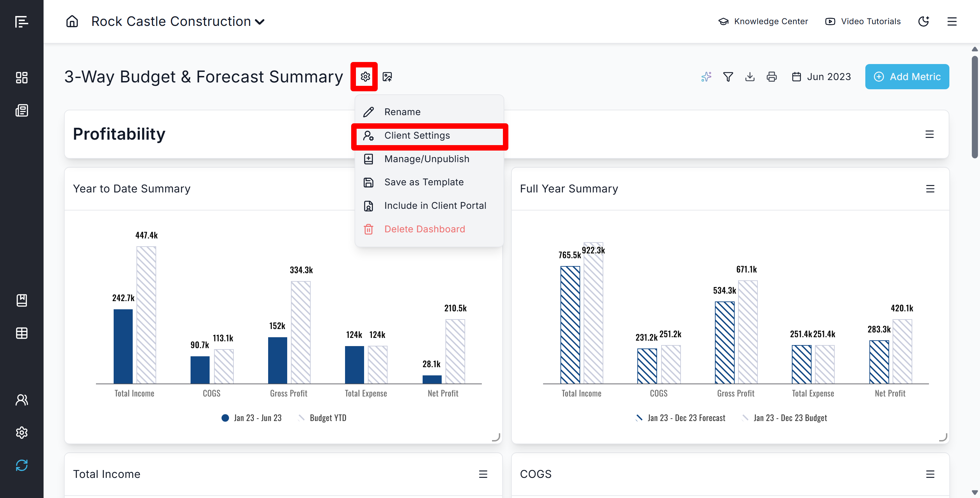The image size is (980, 498).
Task: Click the Budget YTD legend color swatch
Action: pos(301,418)
